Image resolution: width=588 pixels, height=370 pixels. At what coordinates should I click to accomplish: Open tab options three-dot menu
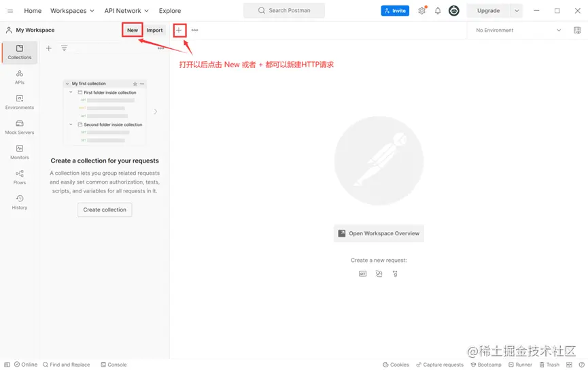194,30
